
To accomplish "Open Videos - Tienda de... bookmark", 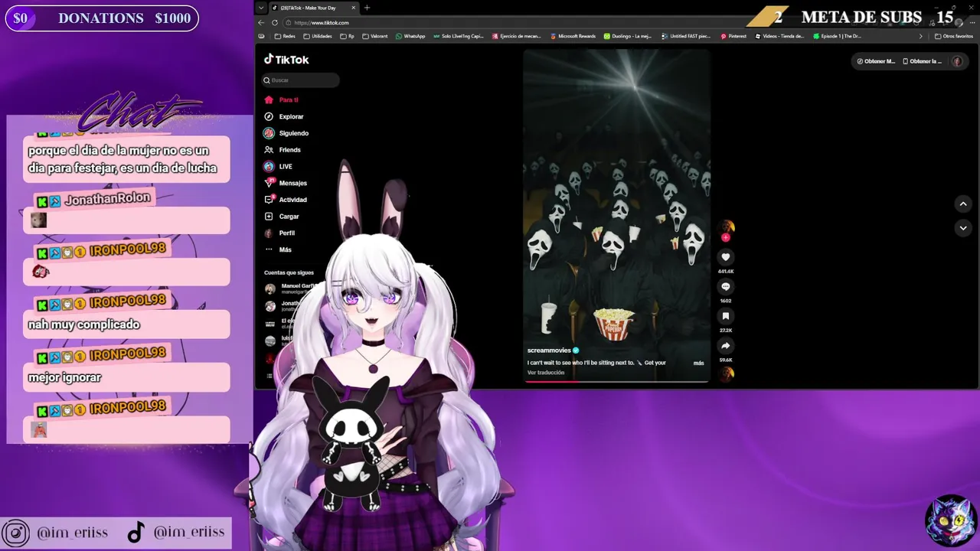I will [x=779, y=36].
